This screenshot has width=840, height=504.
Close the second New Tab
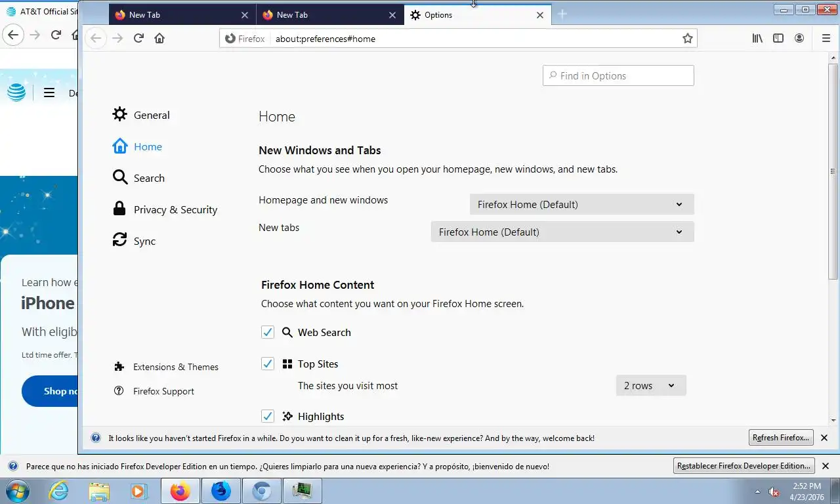[x=392, y=14]
